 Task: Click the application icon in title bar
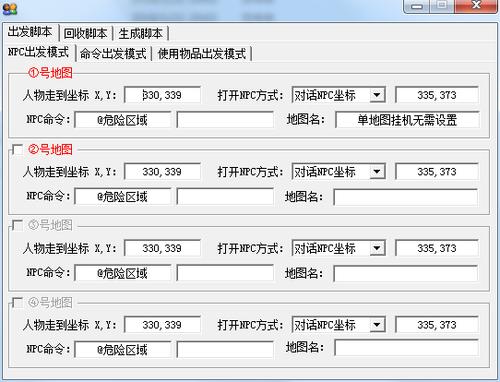click(x=9, y=9)
